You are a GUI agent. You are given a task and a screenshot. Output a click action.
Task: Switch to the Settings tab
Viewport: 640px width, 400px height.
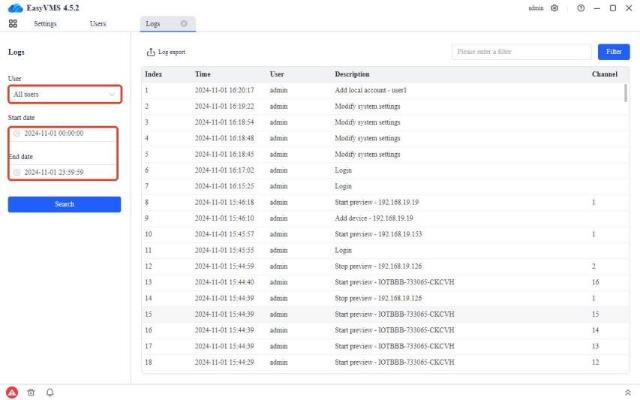[44, 23]
